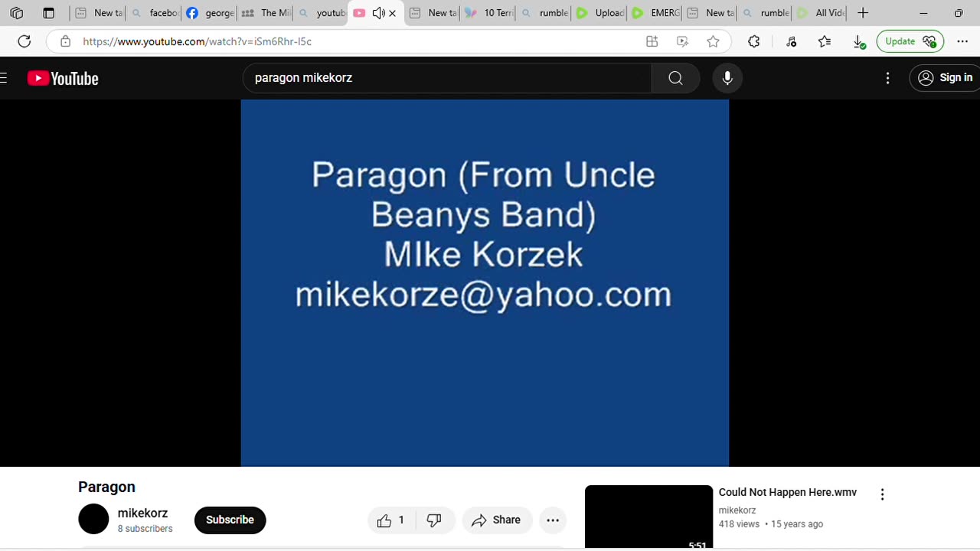Open suggested video three-dot options menu
This screenshot has width=980, height=551.
click(x=882, y=494)
